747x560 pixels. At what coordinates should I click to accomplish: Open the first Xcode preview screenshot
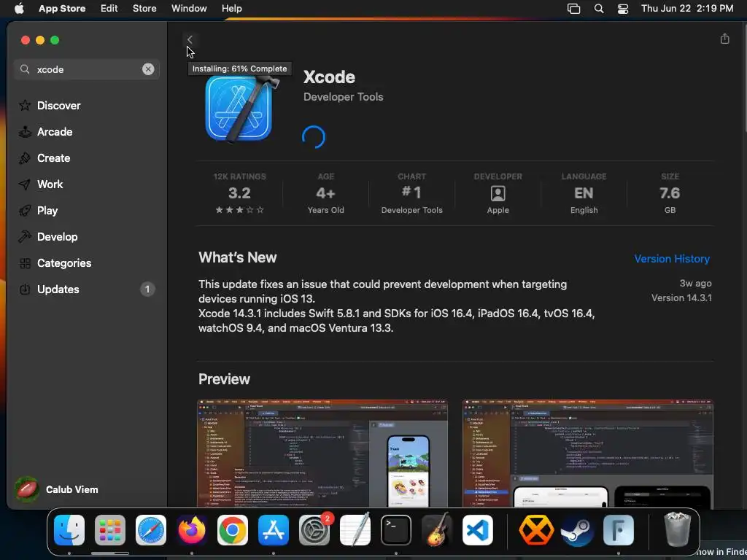322,454
